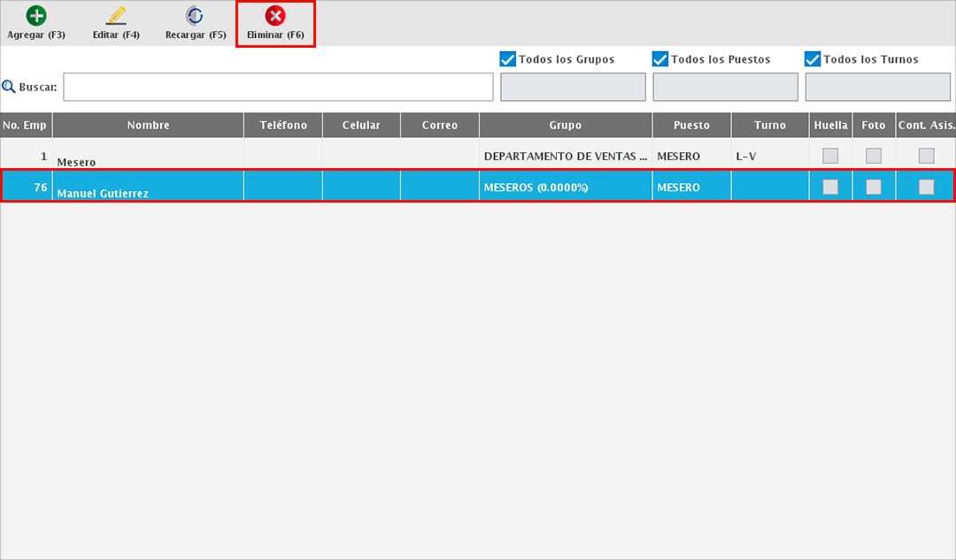Select the Manuel Gutierrez row
This screenshot has height=560, width=956.
click(x=148, y=188)
